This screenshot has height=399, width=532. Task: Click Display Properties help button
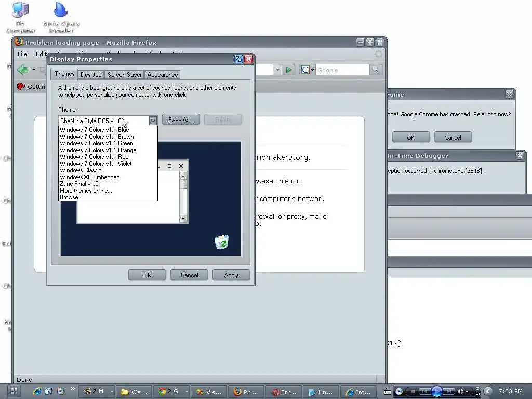[x=238, y=59]
